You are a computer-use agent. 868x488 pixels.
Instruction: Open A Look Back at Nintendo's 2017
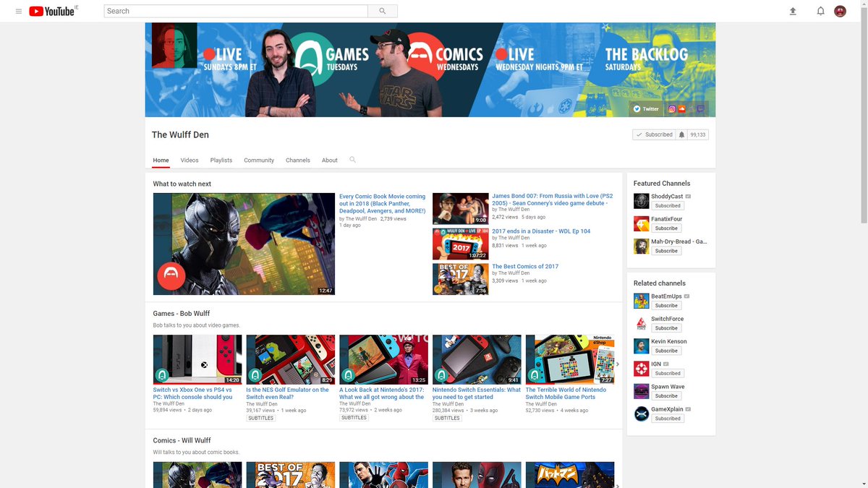pyautogui.click(x=382, y=393)
